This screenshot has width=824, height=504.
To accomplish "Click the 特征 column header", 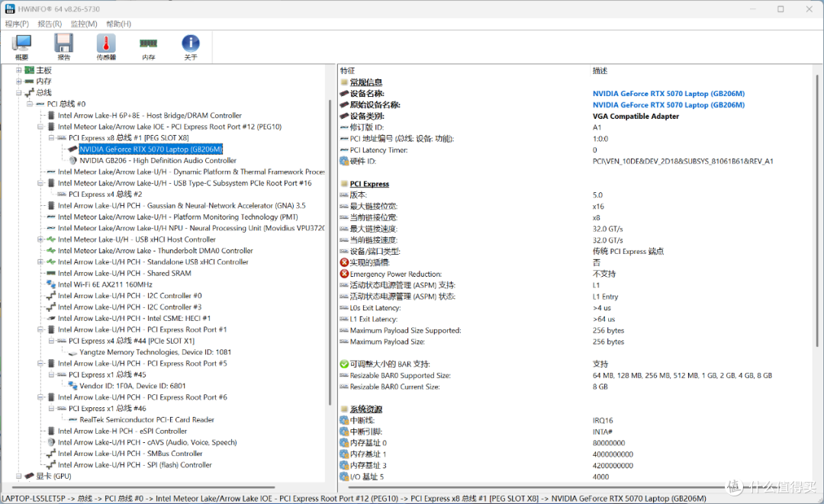I will 347,71.
